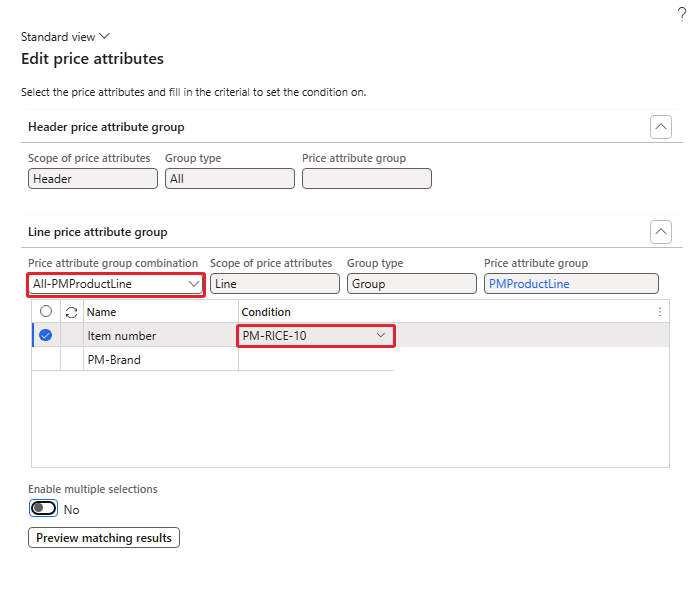Deselect the Item number row checkmark
Image resolution: width=700 pixels, height=600 pixels.
[x=46, y=335]
